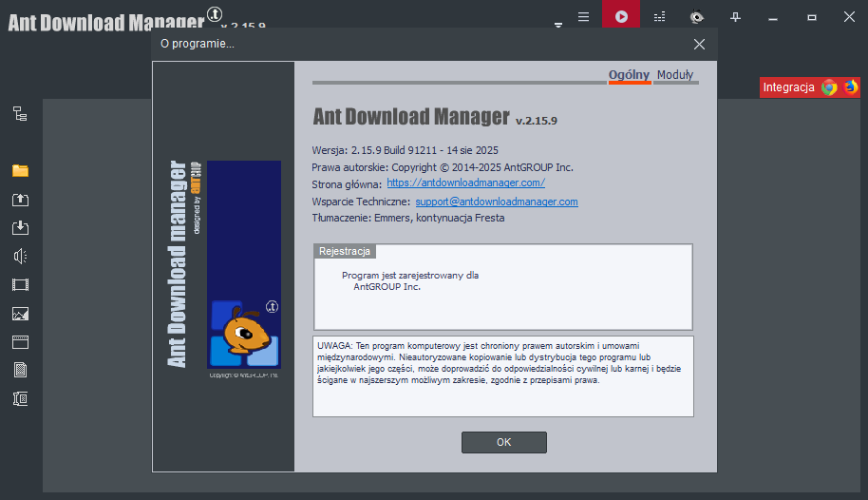
Task: Switch to the Moduły tab
Action: click(x=675, y=75)
